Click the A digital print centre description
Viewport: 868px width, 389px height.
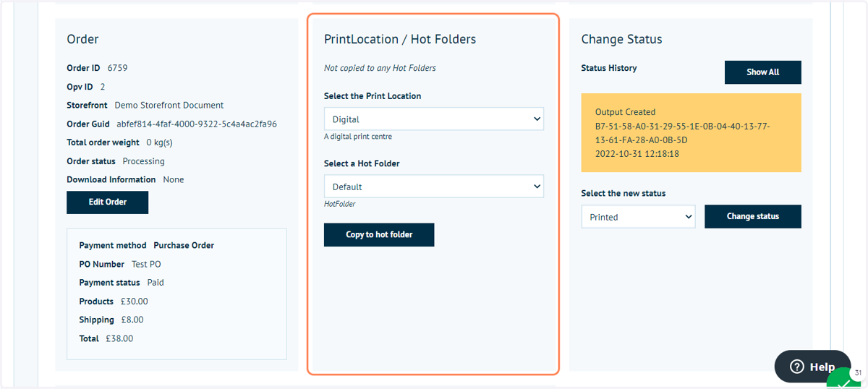coord(358,137)
